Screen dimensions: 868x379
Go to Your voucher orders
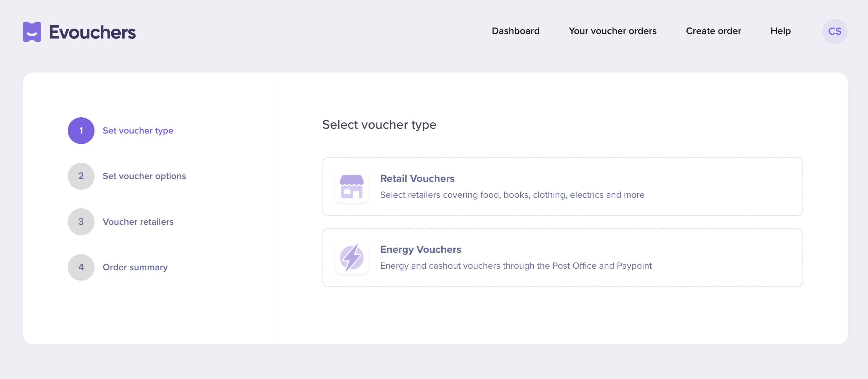[x=612, y=31]
